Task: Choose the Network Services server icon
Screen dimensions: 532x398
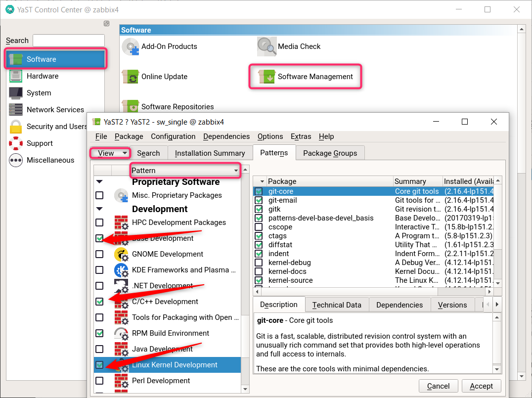Action: pos(16,110)
